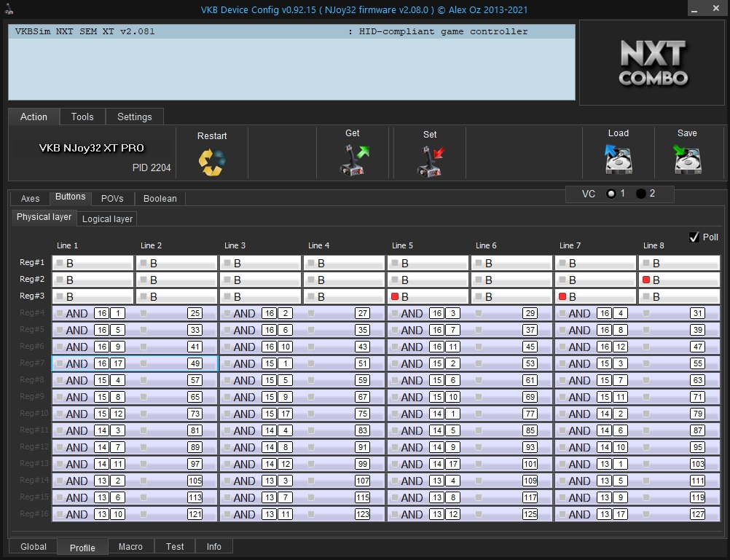730x560 pixels.
Task: Open the Test bottom tab
Action: tap(175, 546)
